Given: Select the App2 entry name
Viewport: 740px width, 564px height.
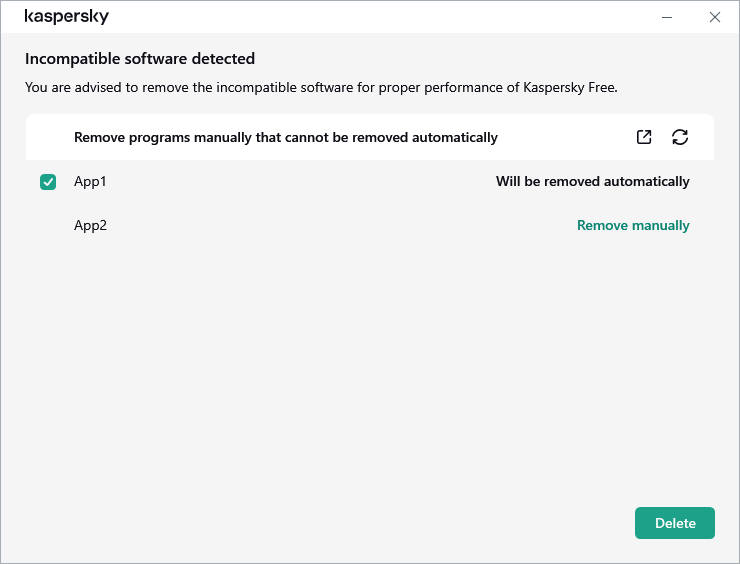Looking at the screenshot, I should point(90,225).
